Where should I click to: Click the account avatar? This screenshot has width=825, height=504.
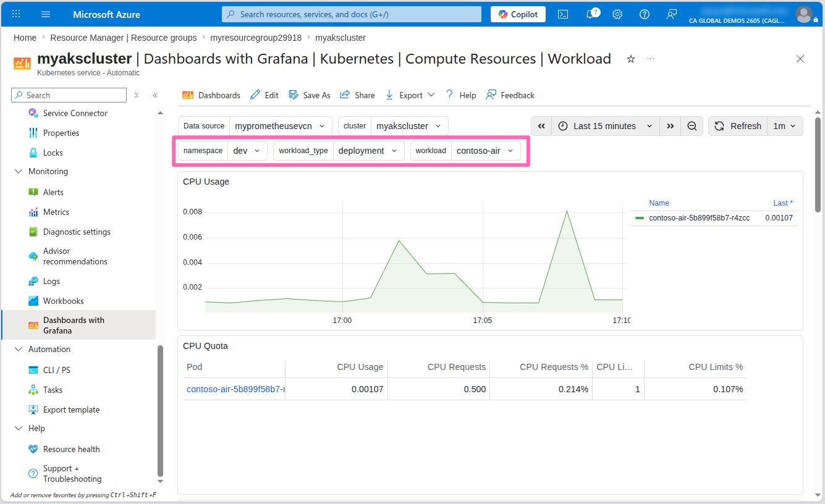(x=803, y=14)
